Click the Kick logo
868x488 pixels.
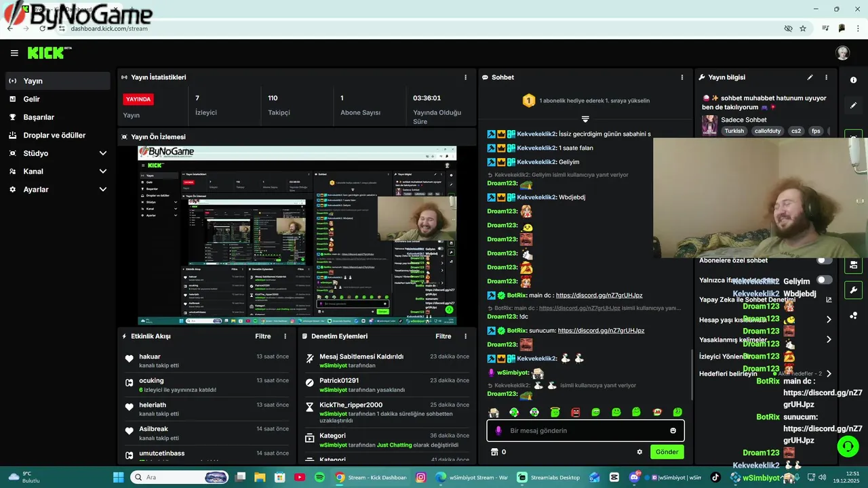(49, 53)
